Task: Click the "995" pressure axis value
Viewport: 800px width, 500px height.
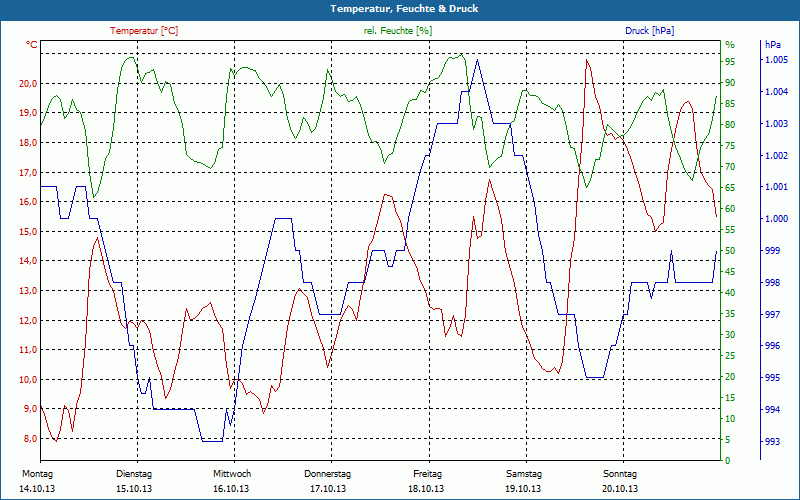Action: click(x=773, y=378)
